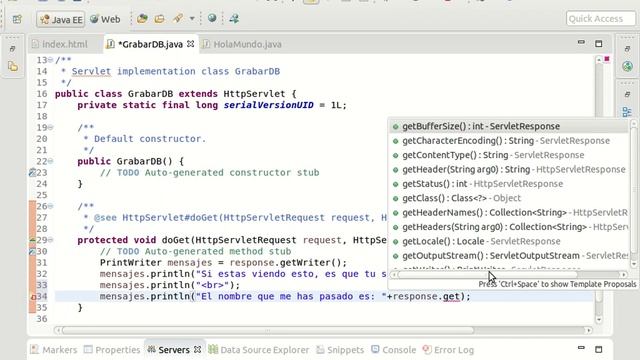
Task: Restore the minimized left sidebar view
Action: click(13, 49)
